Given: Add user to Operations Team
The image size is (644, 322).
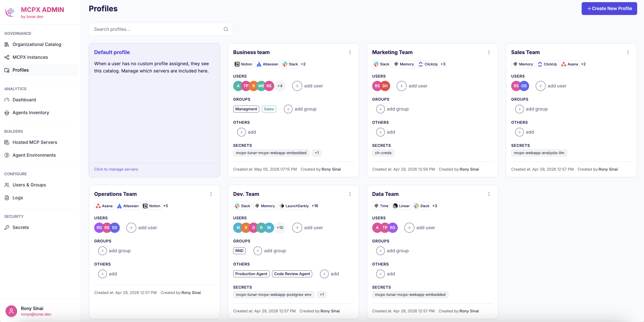Looking at the screenshot, I should click(142, 228).
